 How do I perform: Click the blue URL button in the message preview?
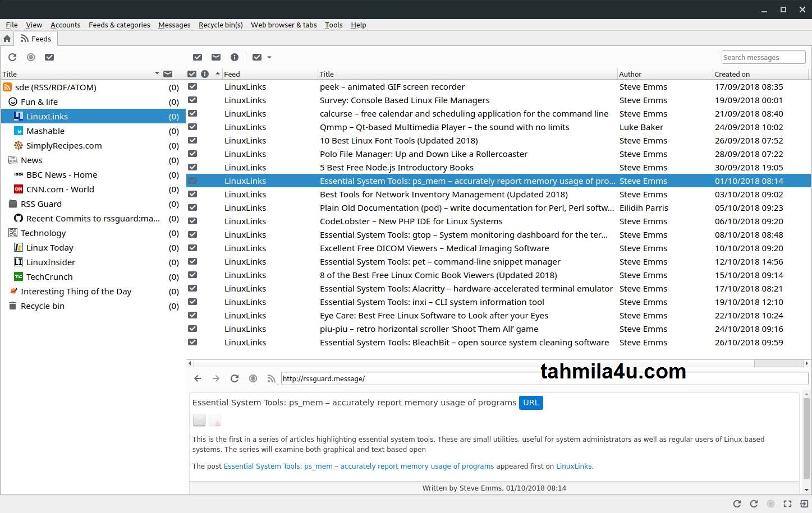[x=531, y=403]
